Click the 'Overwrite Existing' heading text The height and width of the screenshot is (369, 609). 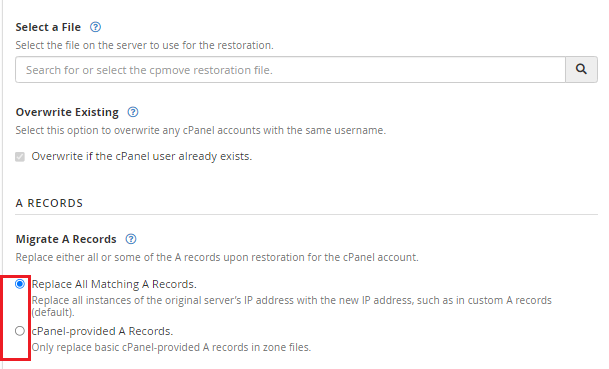(67, 112)
